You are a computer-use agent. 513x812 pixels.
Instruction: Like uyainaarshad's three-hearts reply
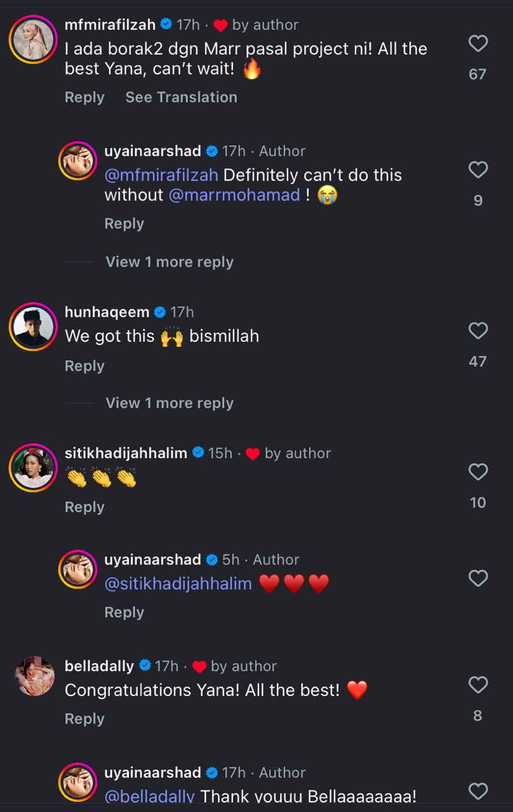coord(477,579)
